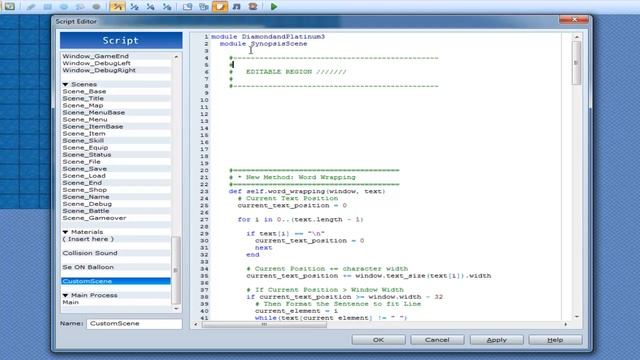The height and width of the screenshot is (360, 640).
Task: Open the Character Generator icon
Action: click(x=253, y=7)
